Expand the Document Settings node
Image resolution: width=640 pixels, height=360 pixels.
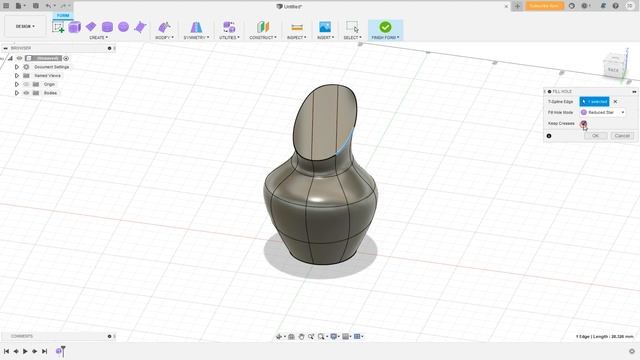(17, 67)
